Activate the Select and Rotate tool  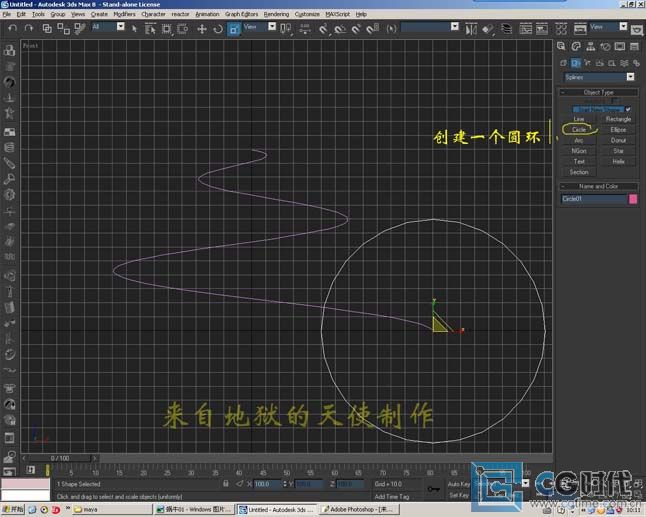click(218, 29)
